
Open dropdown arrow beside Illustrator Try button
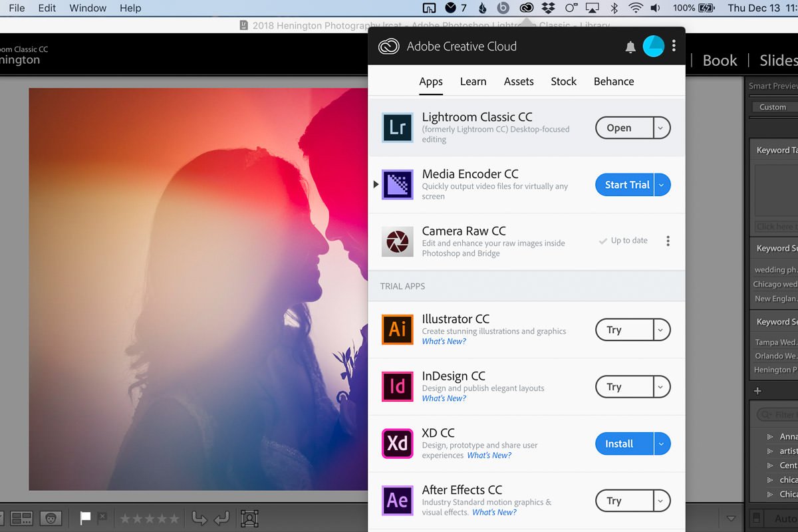660,330
